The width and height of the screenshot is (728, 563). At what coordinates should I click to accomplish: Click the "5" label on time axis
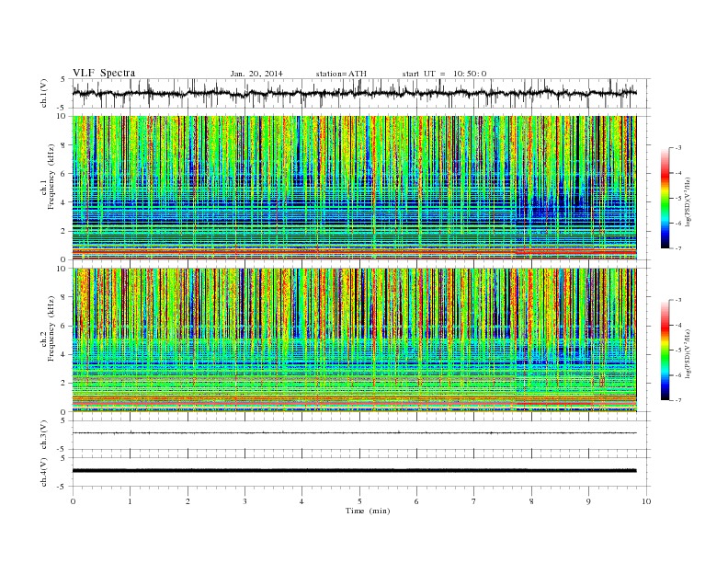pyautogui.click(x=359, y=501)
